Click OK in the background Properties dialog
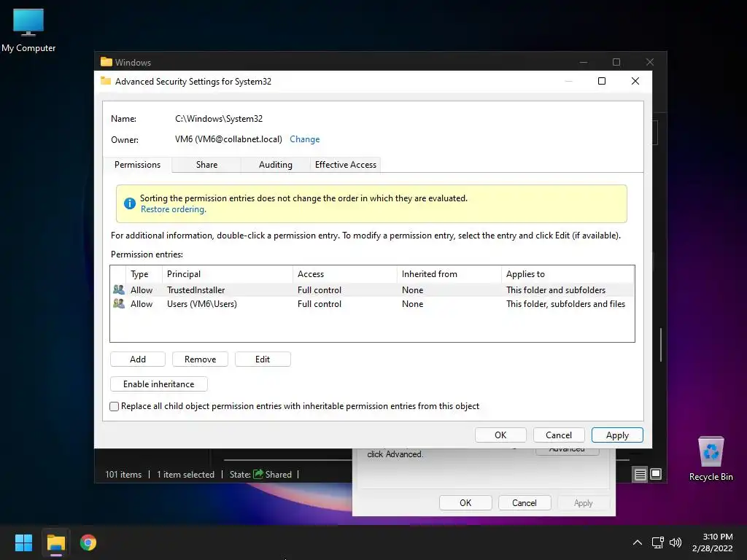Image resolution: width=747 pixels, height=560 pixels. pos(465,503)
